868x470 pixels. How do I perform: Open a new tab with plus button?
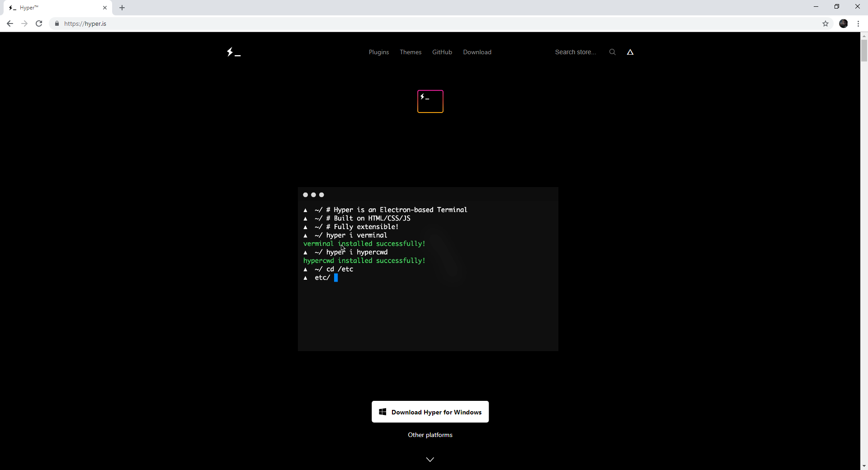click(122, 8)
